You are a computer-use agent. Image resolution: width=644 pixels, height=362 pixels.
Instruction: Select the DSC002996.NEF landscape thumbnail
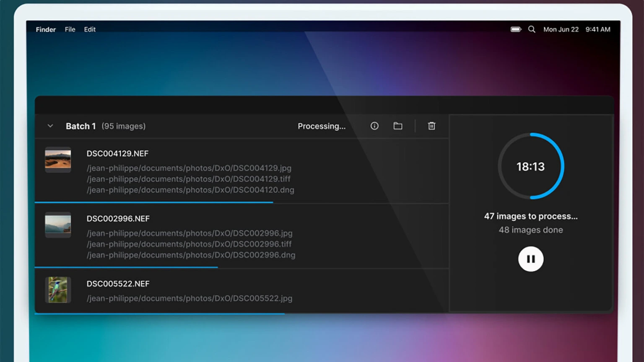point(58,225)
